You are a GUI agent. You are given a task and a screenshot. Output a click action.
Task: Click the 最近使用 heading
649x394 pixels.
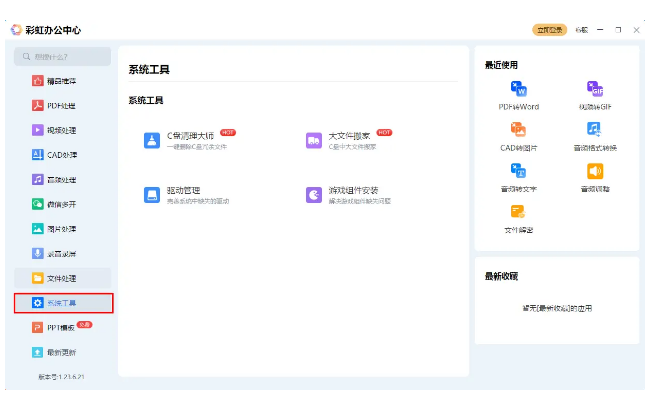coord(501,65)
